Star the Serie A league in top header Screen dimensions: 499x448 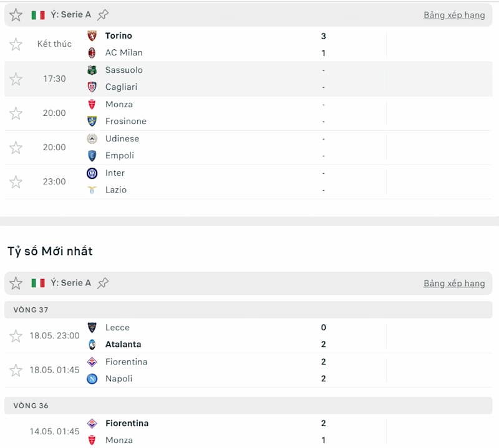(x=16, y=15)
